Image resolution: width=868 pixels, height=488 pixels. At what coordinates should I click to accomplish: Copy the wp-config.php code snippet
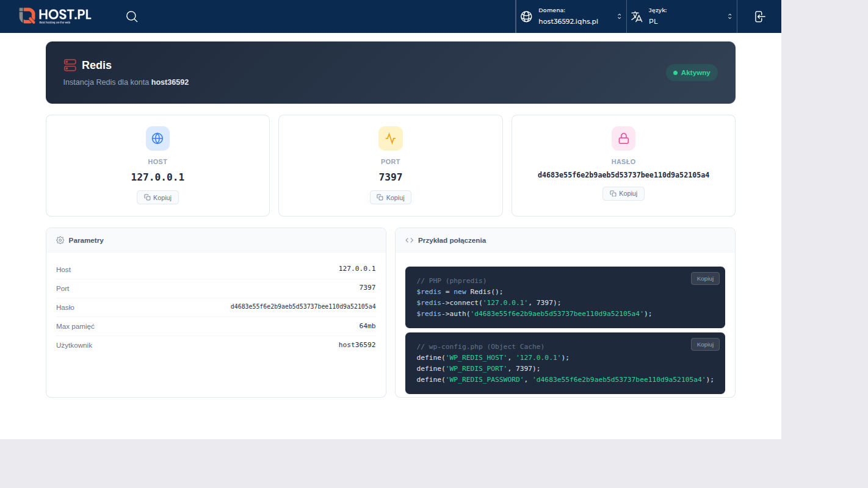click(705, 344)
